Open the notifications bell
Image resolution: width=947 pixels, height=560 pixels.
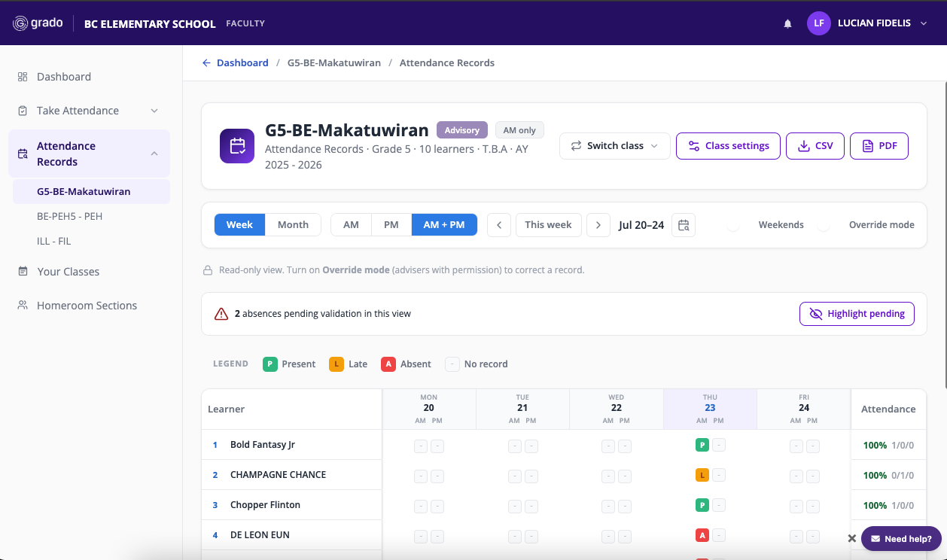(x=787, y=23)
